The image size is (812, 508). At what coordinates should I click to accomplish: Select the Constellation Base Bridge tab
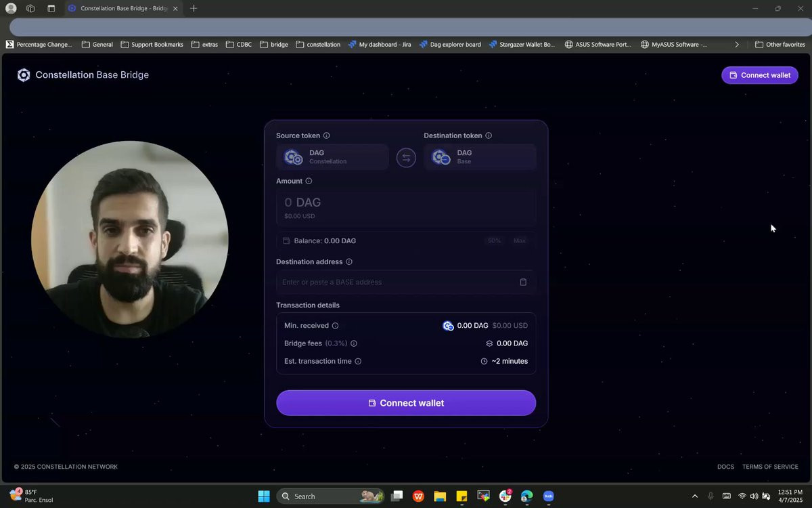tap(123, 8)
